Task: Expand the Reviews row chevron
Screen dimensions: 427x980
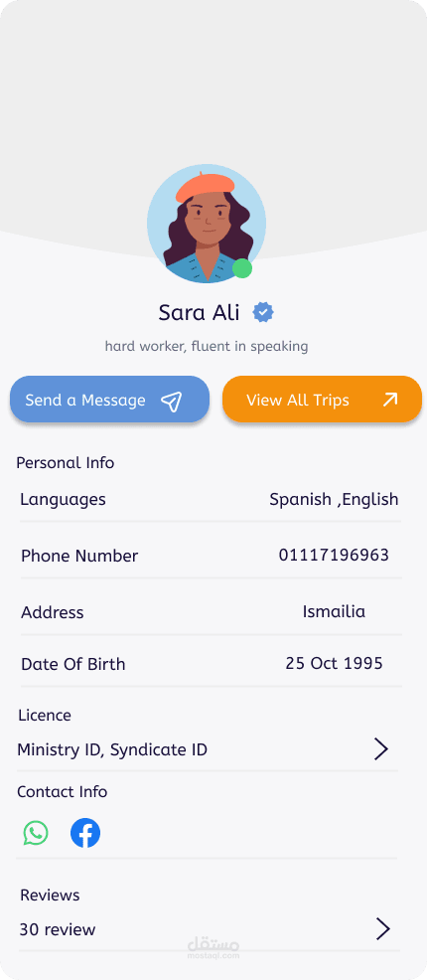Action: [x=382, y=929]
